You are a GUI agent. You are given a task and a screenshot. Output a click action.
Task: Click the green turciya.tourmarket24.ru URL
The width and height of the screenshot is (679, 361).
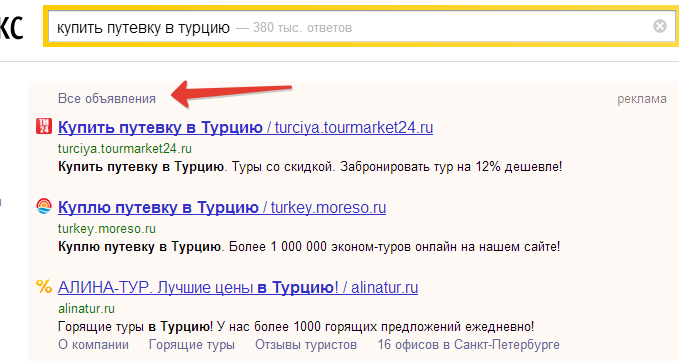tap(125, 148)
